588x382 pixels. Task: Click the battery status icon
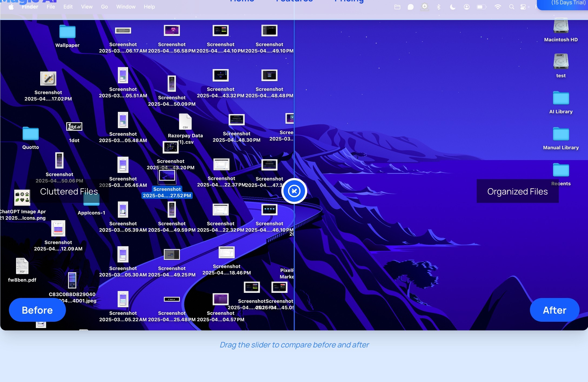pyautogui.click(x=481, y=7)
